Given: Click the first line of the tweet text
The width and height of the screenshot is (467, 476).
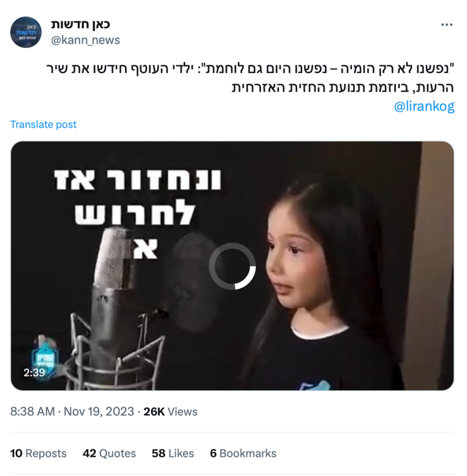Looking at the screenshot, I should tap(250, 69).
